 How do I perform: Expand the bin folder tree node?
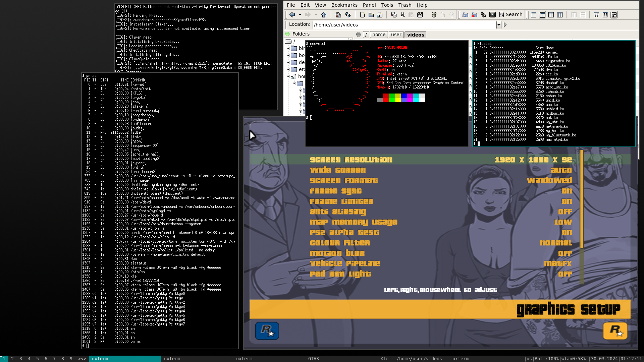point(288,48)
